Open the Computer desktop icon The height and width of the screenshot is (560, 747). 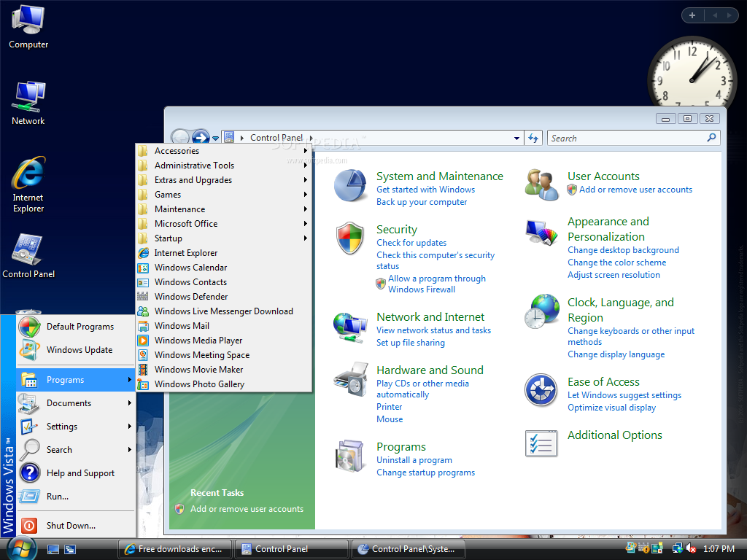28,26
